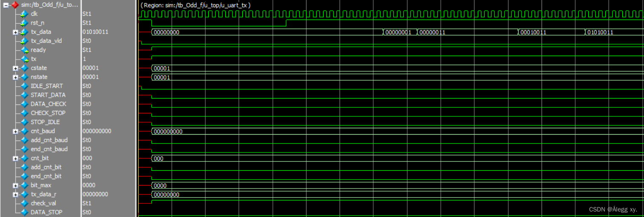Viewport: 644px width, 217px height.
Task: Click the cnt_bit signal icon
Action: click(24, 158)
